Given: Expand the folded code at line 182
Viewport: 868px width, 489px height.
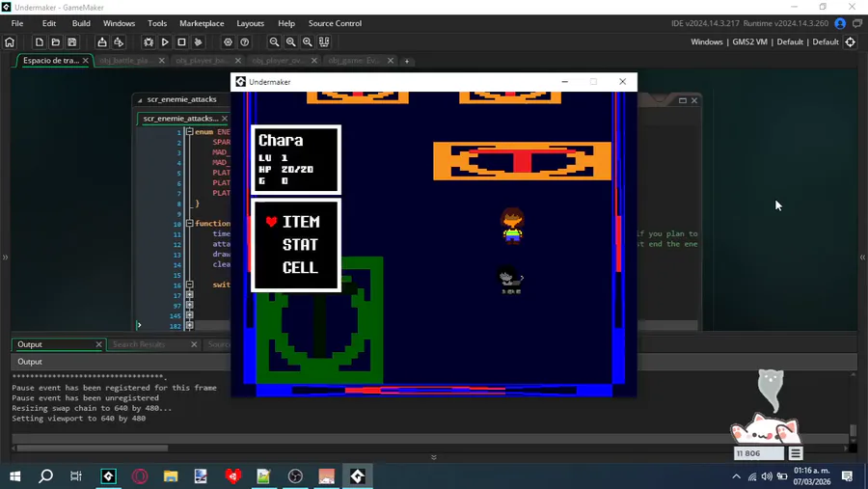Looking at the screenshot, I should (189, 326).
